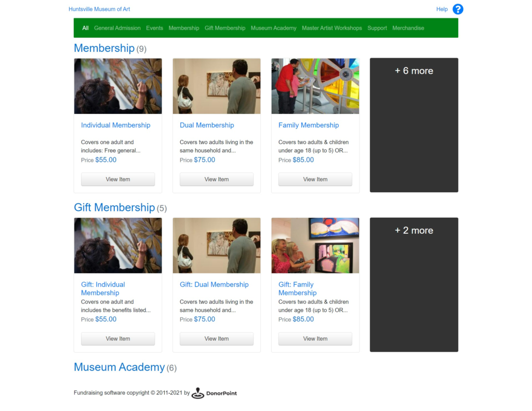Click the DonorPoint logo in footer
The width and height of the screenshot is (532, 411).
point(214,393)
